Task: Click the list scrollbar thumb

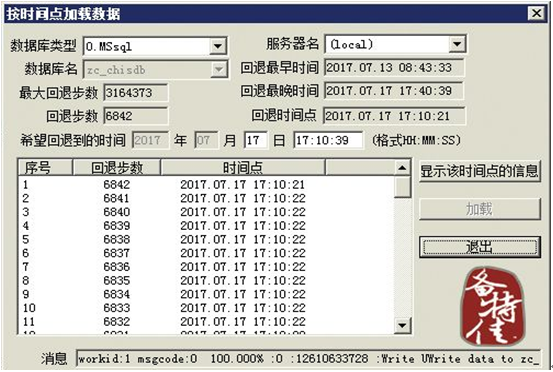Action: pos(402,187)
